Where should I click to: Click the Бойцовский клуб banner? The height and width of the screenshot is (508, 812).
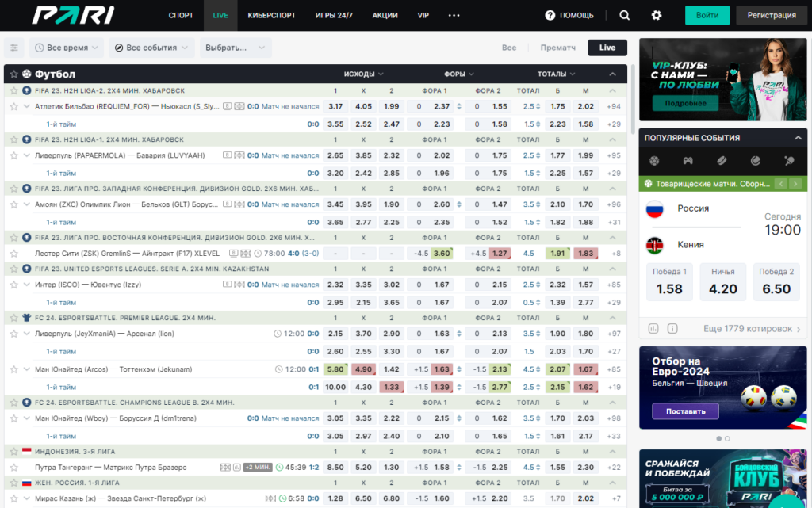coord(723,479)
